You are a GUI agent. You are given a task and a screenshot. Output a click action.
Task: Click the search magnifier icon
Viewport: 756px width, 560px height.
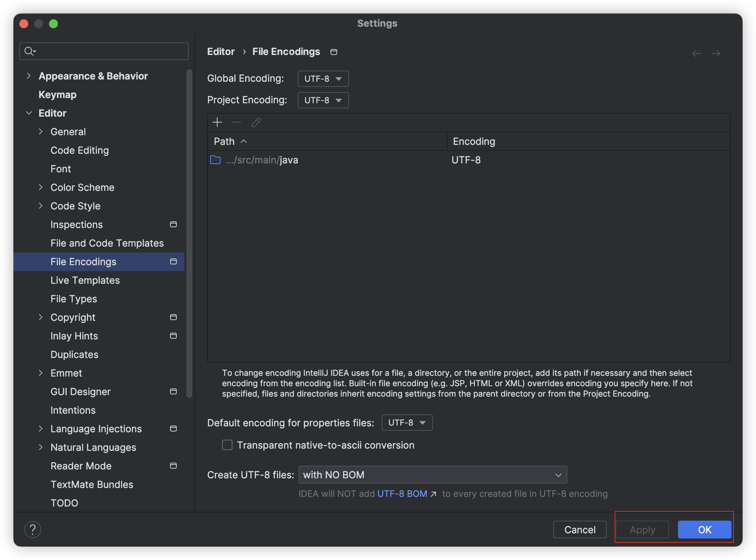pos(29,51)
